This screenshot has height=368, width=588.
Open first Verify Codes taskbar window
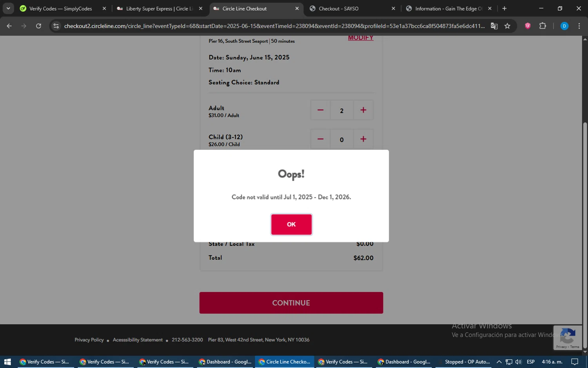pos(44,362)
